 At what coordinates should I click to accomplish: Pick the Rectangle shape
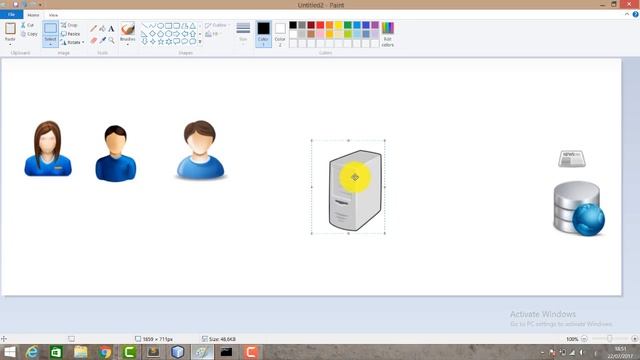168,26
